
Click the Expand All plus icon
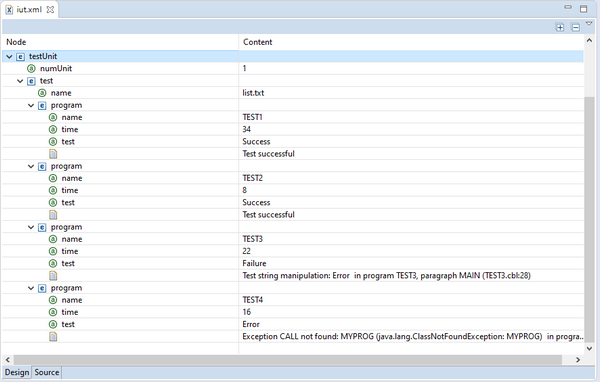pyautogui.click(x=560, y=27)
